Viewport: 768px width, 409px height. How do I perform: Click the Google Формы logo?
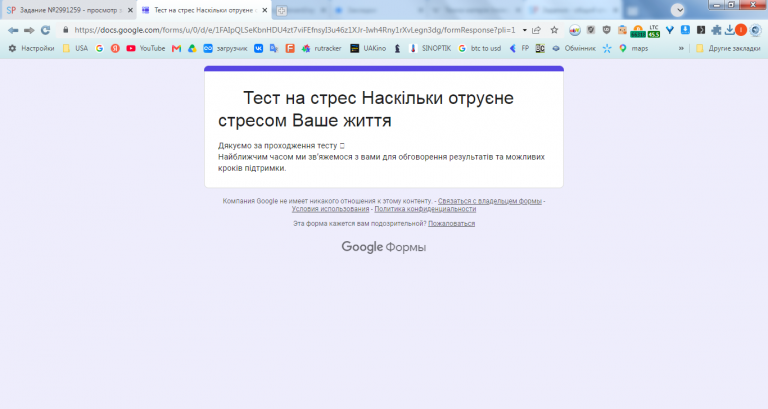coord(384,247)
